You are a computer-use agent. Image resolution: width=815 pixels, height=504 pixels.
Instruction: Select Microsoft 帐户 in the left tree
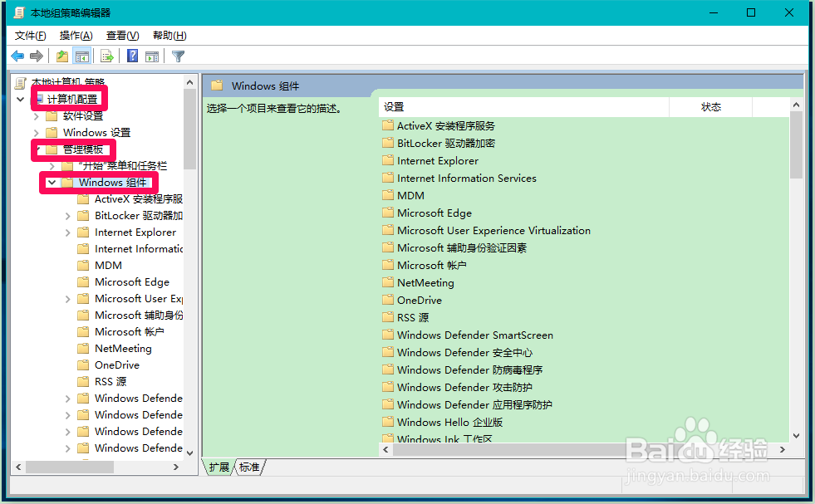coord(130,331)
